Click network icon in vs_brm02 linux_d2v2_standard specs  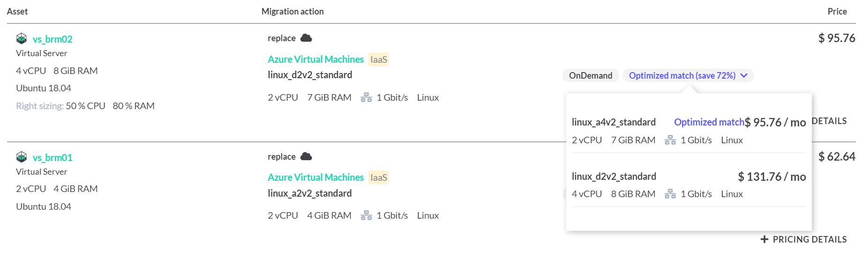pyautogui.click(x=366, y=97)
